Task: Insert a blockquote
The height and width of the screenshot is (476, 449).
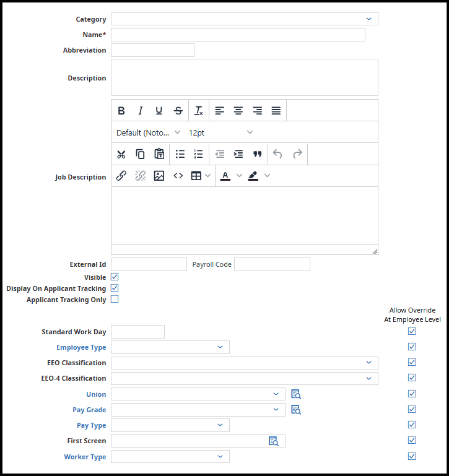Action: pyautogui.click(x=257, y=154)
